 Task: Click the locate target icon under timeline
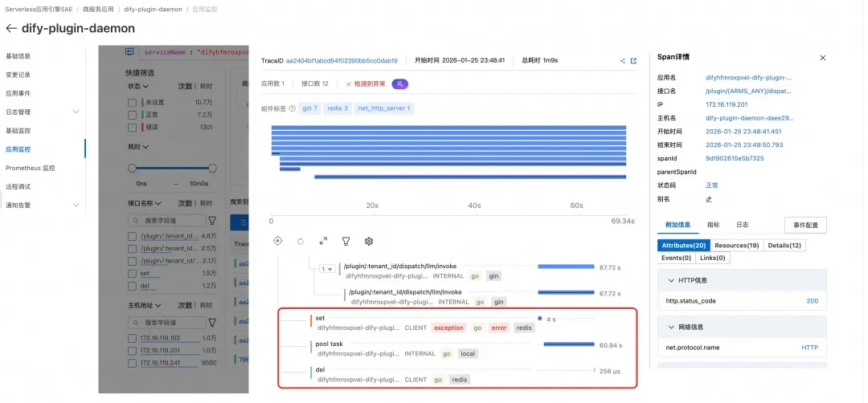coord(278,241)
